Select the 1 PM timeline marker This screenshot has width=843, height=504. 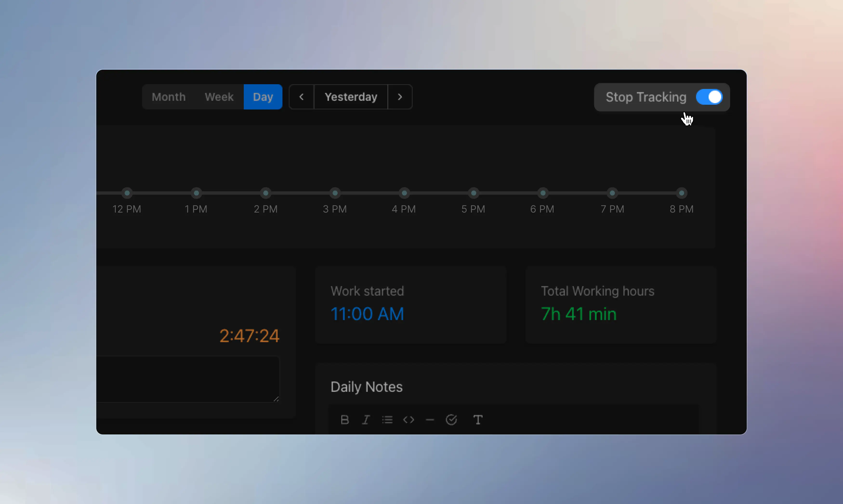(x=196, y=193)
